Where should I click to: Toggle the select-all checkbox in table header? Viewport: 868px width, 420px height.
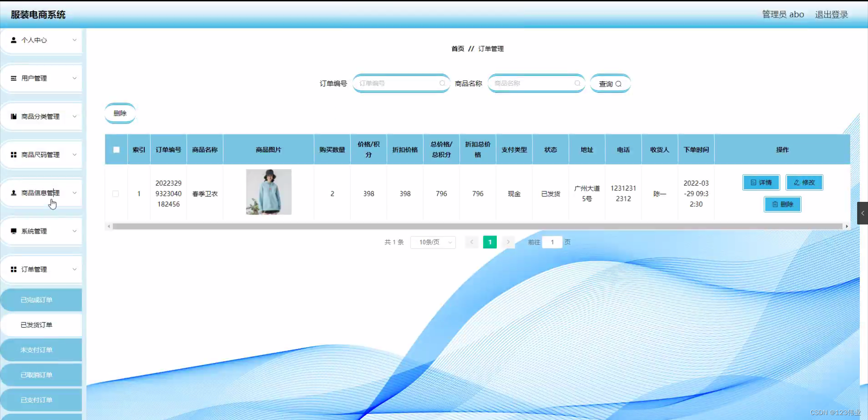click(116, 149)
